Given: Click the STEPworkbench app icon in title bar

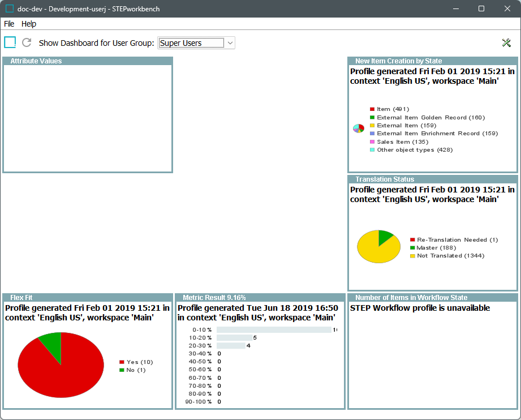Looking at the screenshot, I should point(10,8).
